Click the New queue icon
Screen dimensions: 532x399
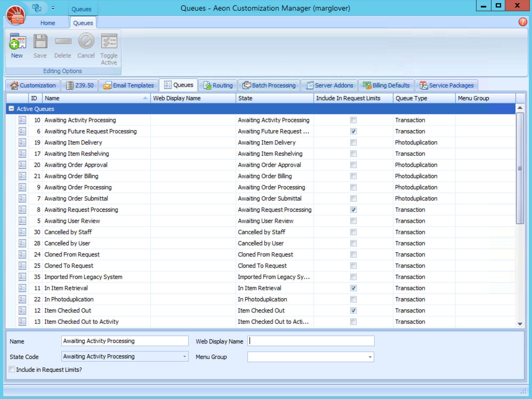pyautogui.click(x=17, y=42)
